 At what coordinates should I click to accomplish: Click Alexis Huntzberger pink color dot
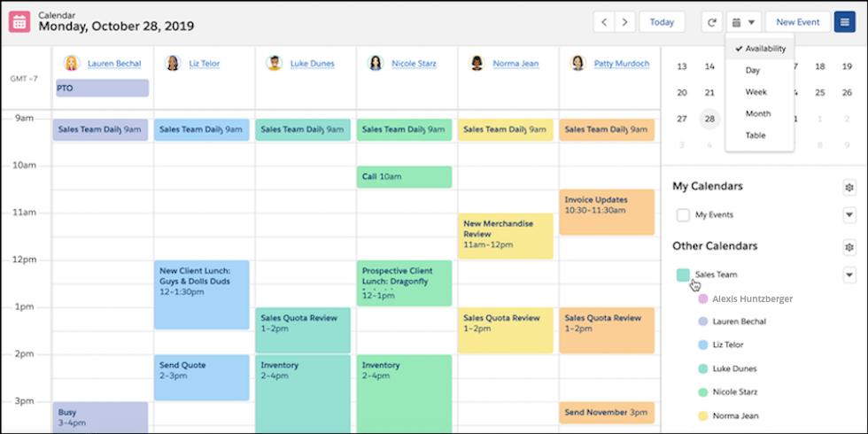coord(703,299)
